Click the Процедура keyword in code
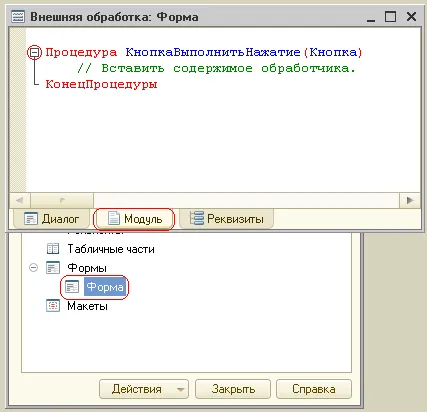427x412 pixels. coord(81,52)
